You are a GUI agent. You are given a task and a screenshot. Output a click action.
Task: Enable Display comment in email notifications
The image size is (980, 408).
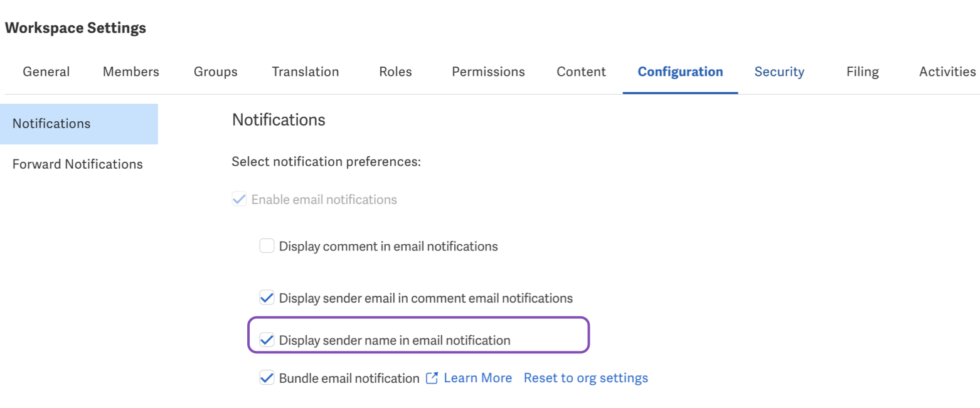click(267, 245)
